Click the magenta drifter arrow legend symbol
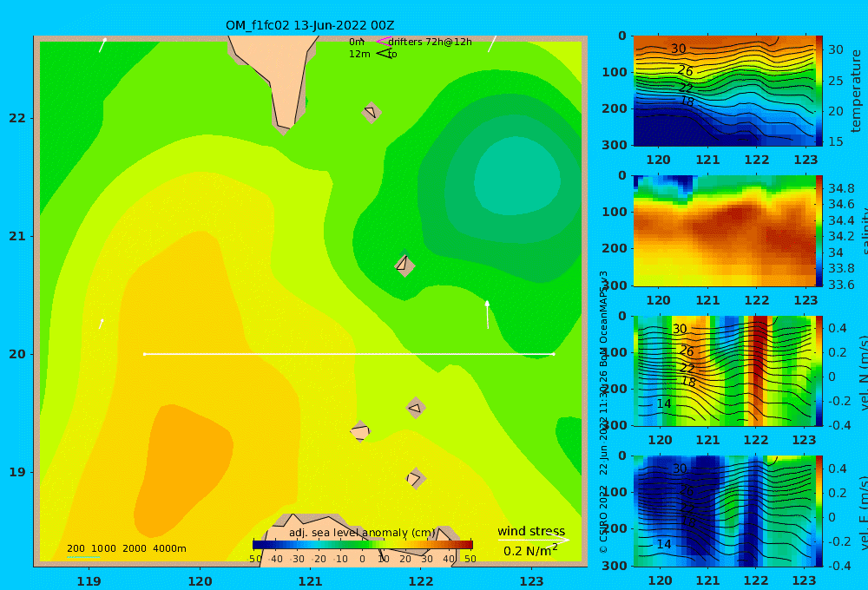The height and width of the screenshot is (590, 868). 384,42
